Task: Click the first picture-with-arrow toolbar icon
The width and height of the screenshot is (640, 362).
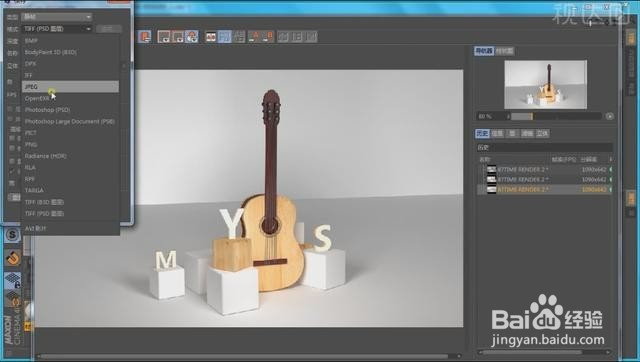Action: 164,37
